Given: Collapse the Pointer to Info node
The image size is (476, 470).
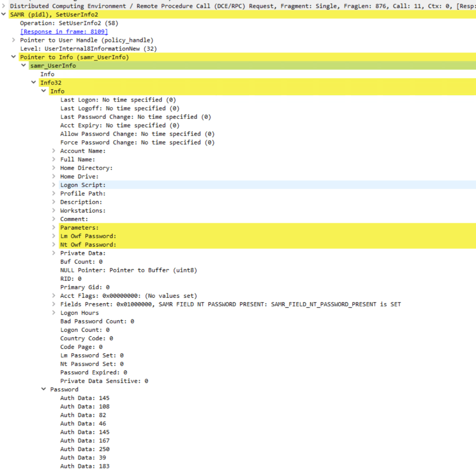Looking at the screenshot, I should (13, 57).
